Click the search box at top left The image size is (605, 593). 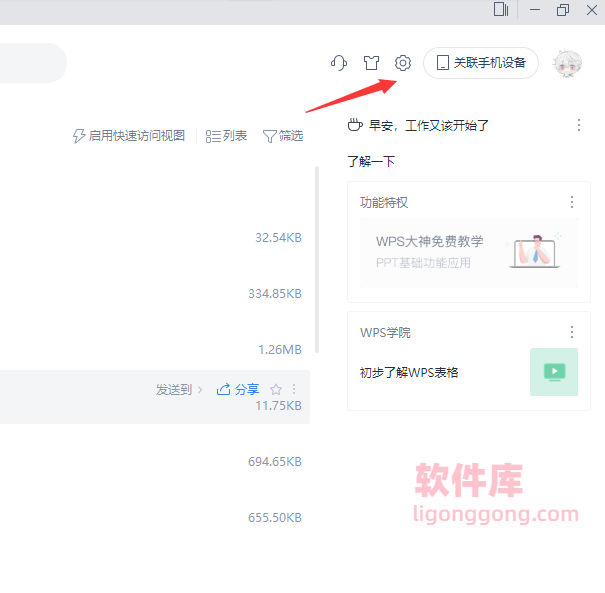click(33, 63)
